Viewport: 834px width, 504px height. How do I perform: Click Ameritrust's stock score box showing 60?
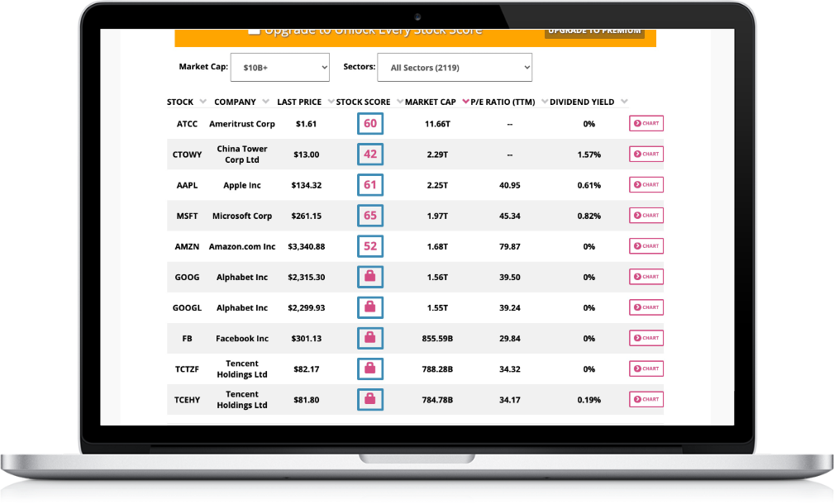[x=369, y=124]
